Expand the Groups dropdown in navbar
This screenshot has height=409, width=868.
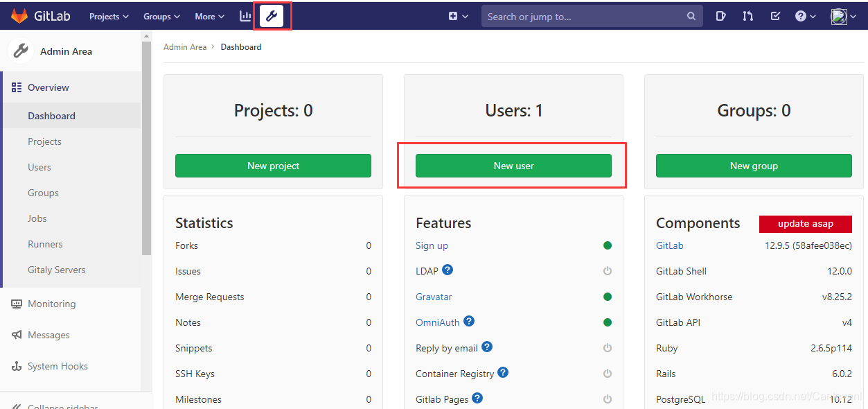coord(161,16)
